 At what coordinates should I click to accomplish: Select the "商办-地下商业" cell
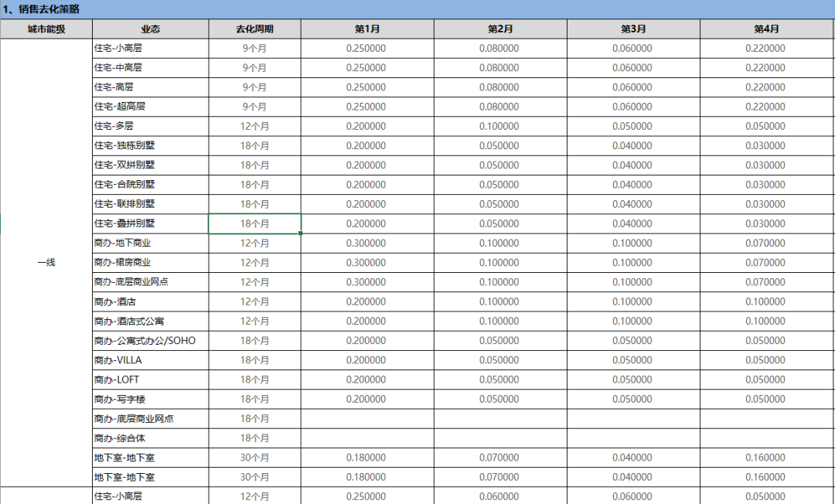pyautogui.click(x=151, y=243)
